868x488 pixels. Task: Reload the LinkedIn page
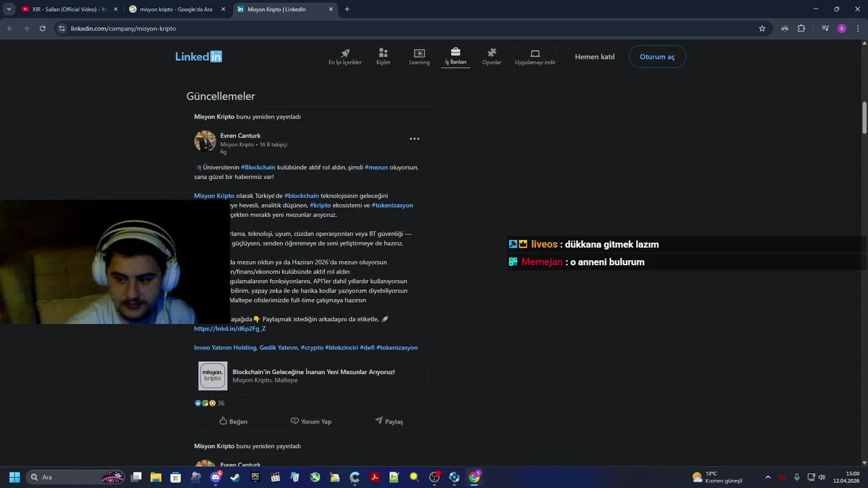(x=42, y=28)
